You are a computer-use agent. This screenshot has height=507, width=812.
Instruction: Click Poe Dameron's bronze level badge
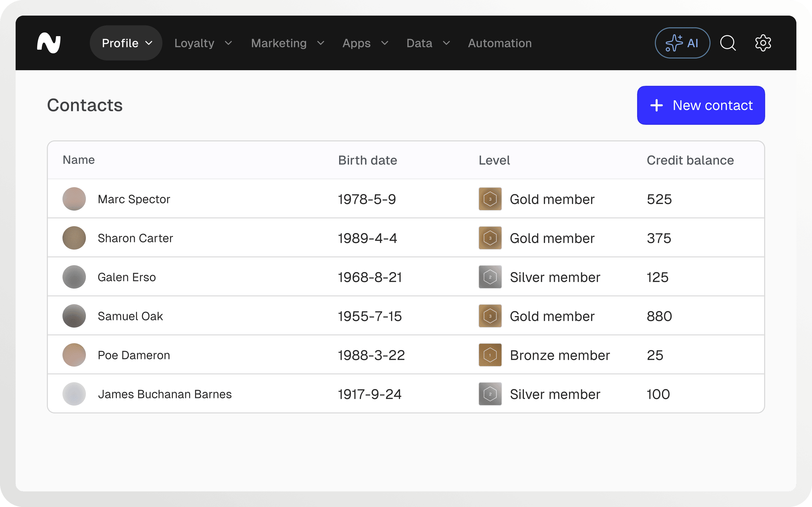point(490,355)
